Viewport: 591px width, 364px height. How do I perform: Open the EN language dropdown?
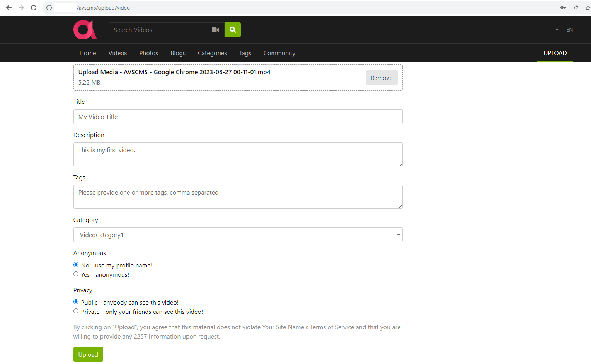(x=569, y=30)
